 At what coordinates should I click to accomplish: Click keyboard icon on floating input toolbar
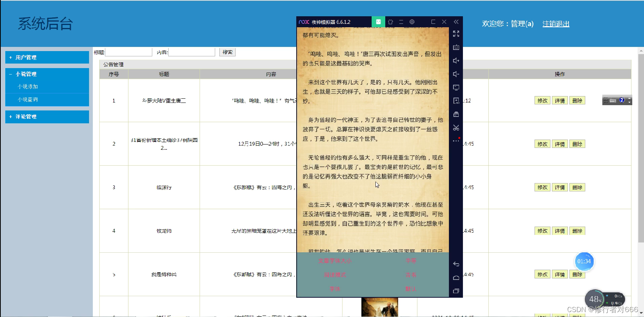pos(613,101)
